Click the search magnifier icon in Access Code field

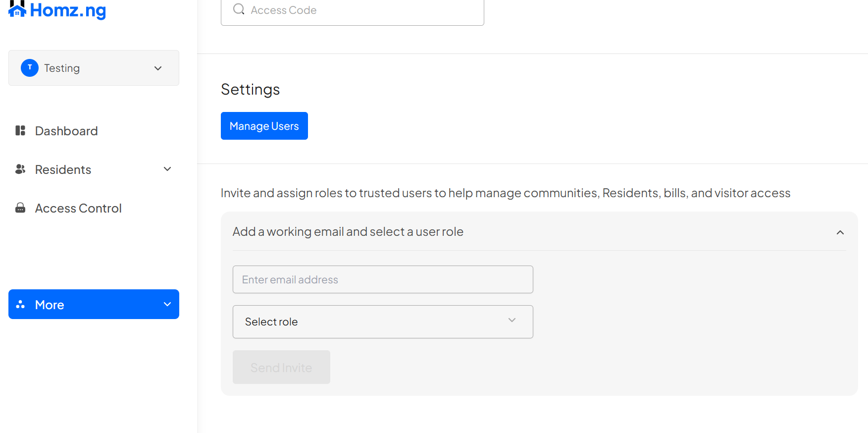pyautogui.click(x=239, y=9)
